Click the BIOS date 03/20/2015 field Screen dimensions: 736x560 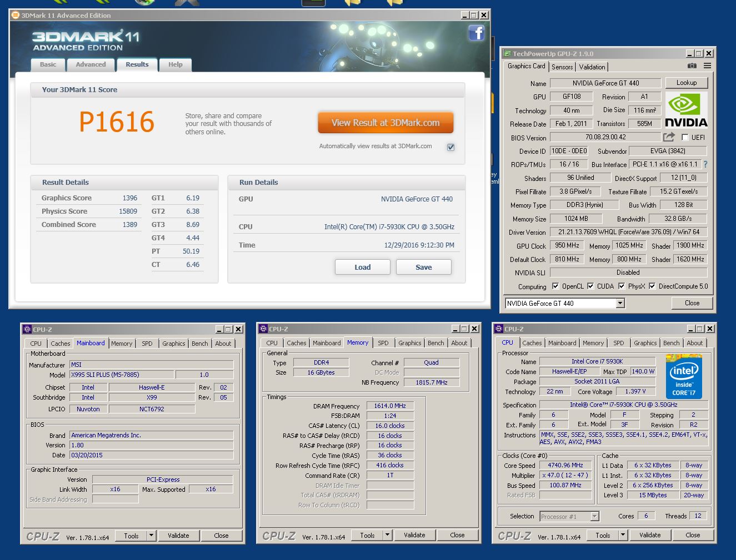click(x=152, y=455)
